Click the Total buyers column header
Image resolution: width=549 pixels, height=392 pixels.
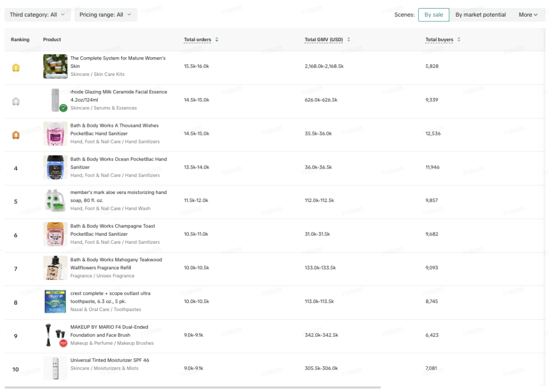(439, 40)
